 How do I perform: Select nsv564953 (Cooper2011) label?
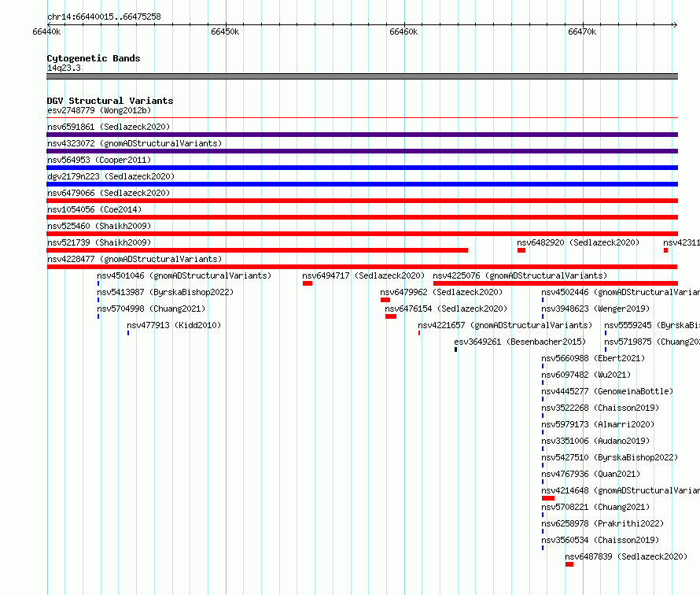coord(99,160)
